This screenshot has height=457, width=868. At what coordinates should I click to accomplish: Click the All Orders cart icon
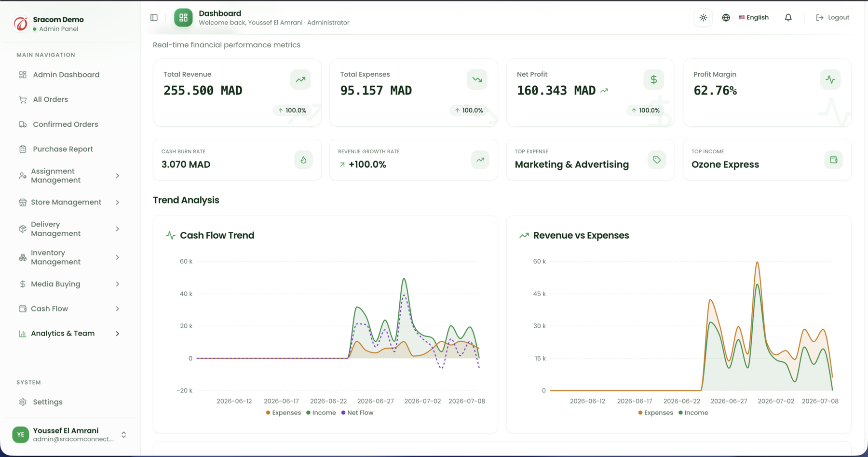point(23,100)
